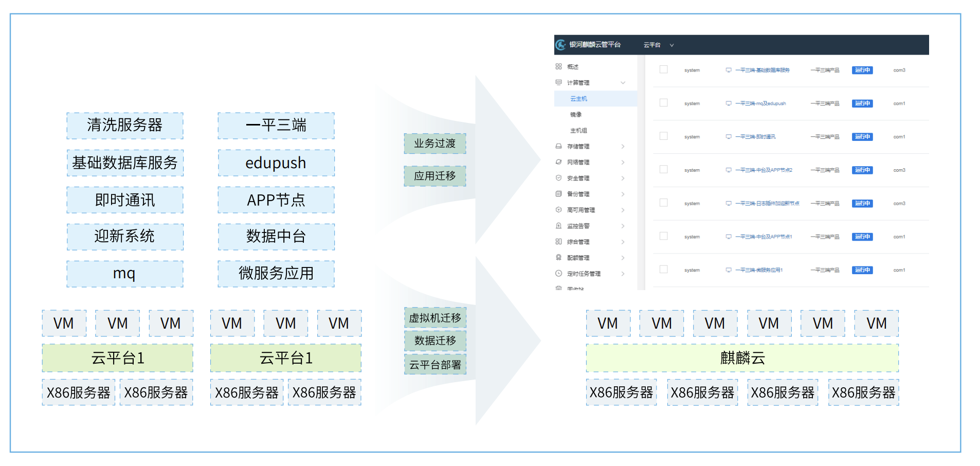980x466 pixels.
Task: Expand the 监控告警 chevron
Action: pos(623,226)
